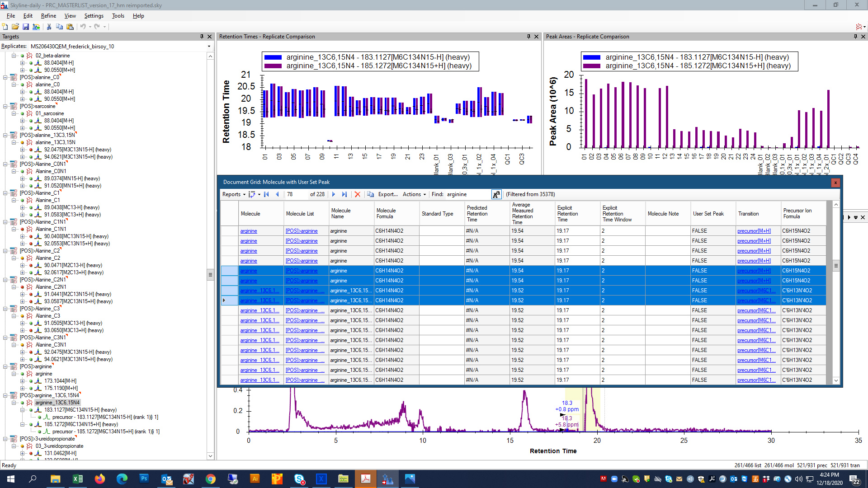This screenshot has height=488, width=868.
Task: Click first arginine link in Molecule column
Action: tap(249, 231)
